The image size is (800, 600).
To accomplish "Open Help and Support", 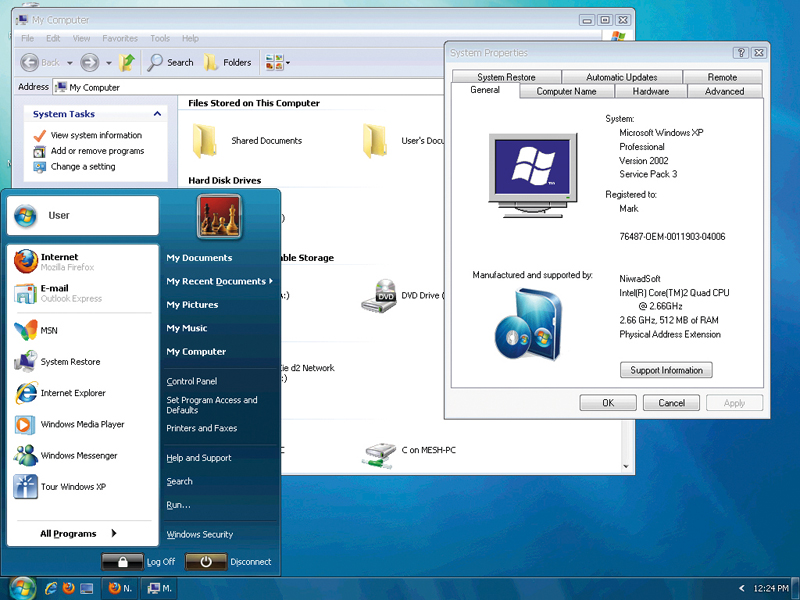I will pyautogui.click(x=198, y=458).
